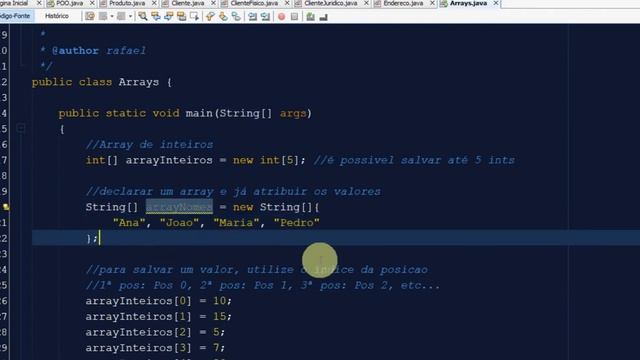Click the line arrayInteiros[2] = 5
640x360 pixels.
click(x=155, y=332)
